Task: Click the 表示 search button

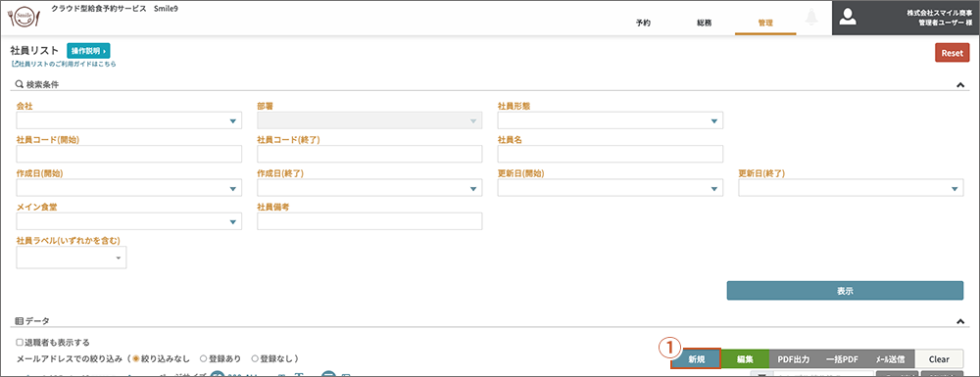Action: pyautogui.click(x=845, y=291)
